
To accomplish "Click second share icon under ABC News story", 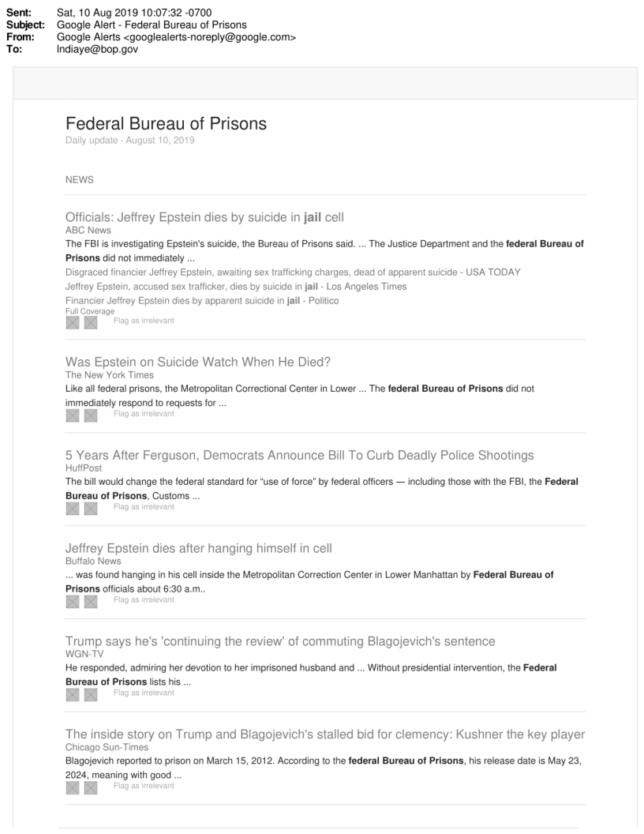I will point(90,322).
